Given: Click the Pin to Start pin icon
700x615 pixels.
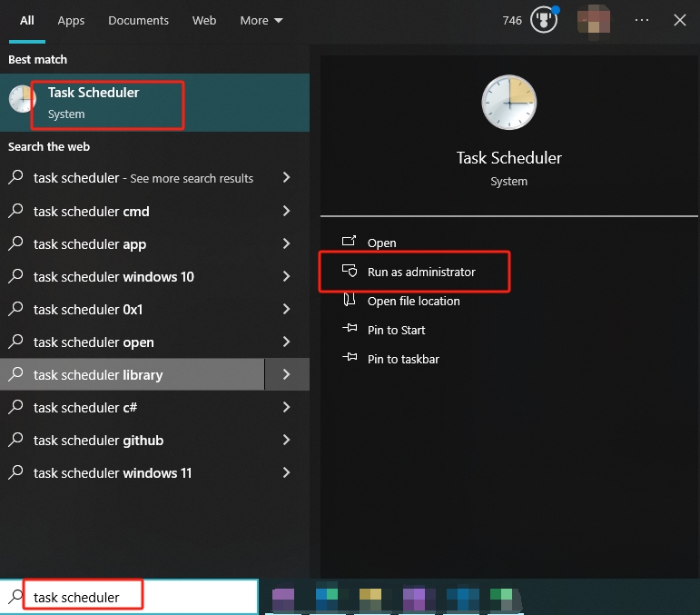Looking at the screenshot, I should (350, 329).
